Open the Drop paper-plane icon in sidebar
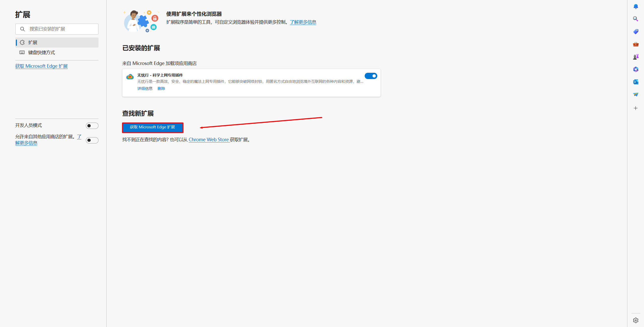The image size is (644, 327). [x=635, y=94]
